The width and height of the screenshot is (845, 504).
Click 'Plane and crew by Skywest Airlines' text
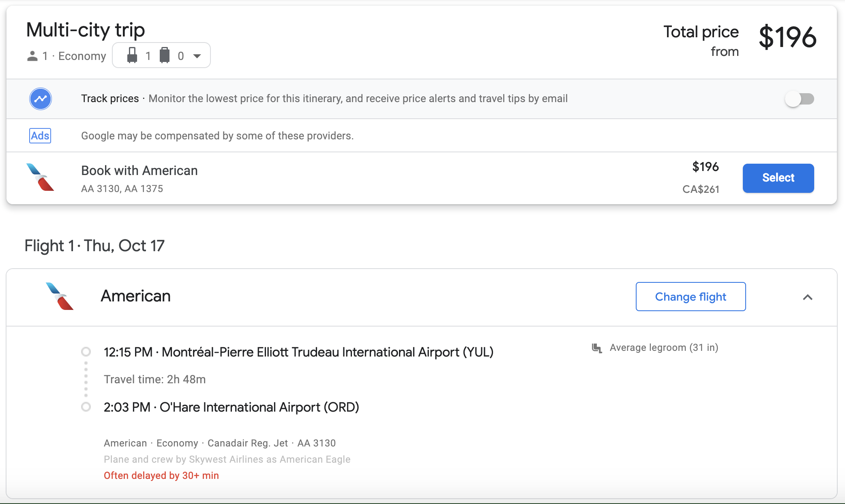[x=227, y=459]
